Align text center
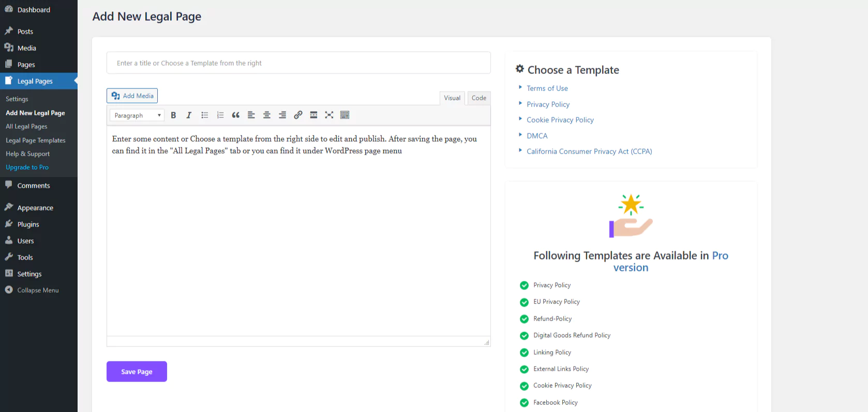 pyautogui.click(x=267, y=115)
